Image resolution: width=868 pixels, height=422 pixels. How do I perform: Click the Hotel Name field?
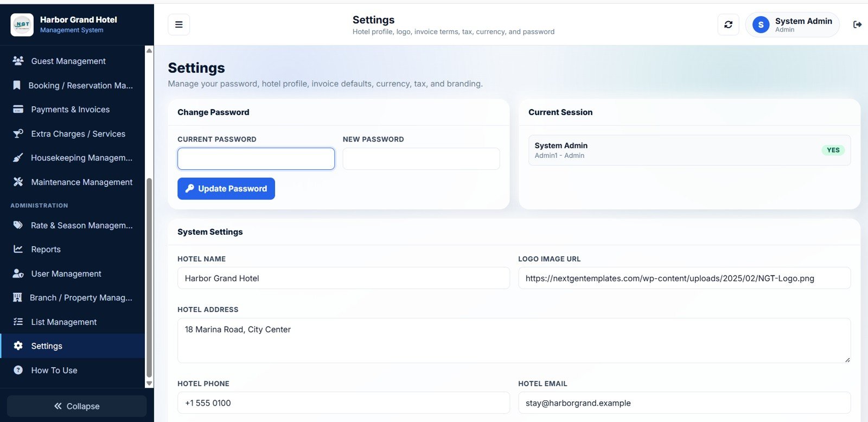[343, 278]
